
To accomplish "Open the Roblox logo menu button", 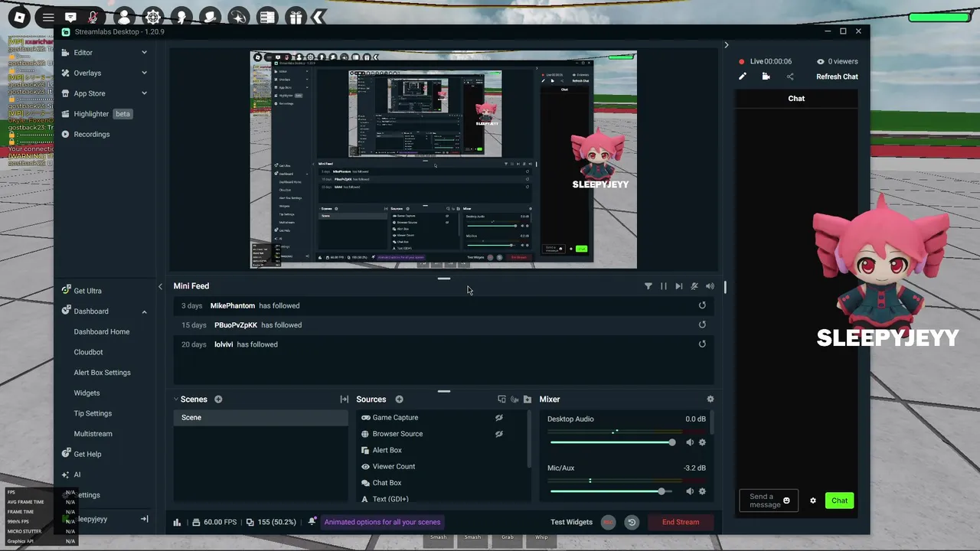I will point(19,17).
